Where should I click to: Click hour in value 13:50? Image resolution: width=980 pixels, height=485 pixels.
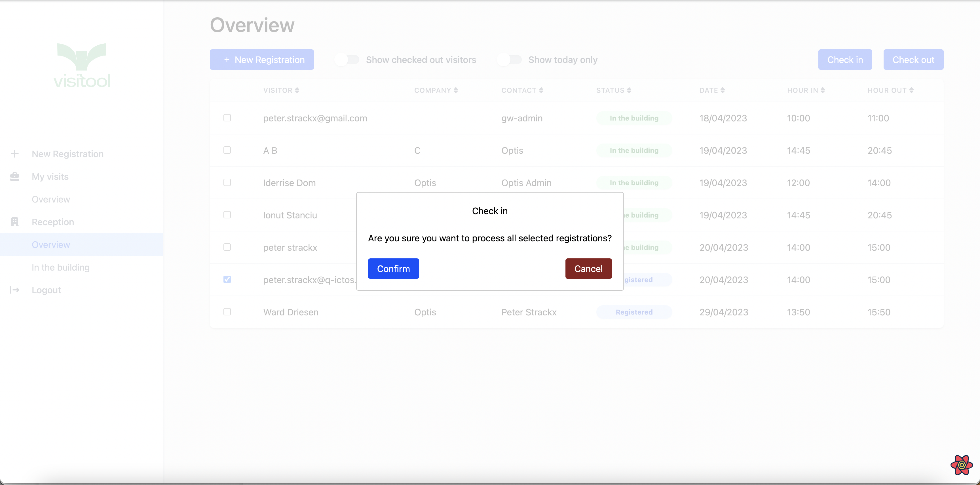coord(799,312)
